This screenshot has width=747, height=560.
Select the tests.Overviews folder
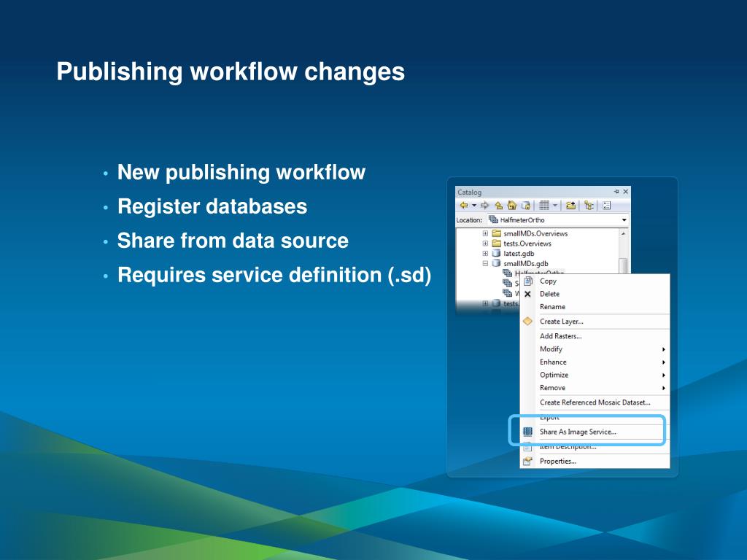527,244
